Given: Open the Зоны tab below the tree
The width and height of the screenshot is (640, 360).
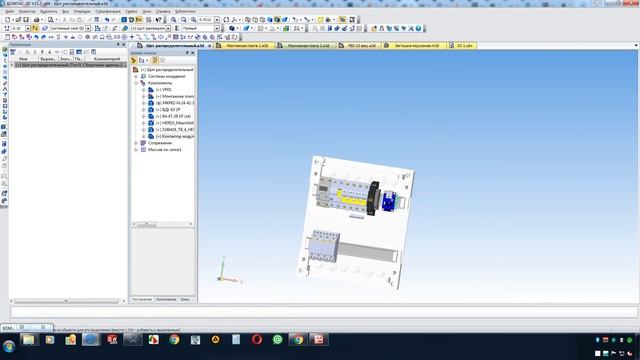Looking at the screenshot, I should [185, 300].
